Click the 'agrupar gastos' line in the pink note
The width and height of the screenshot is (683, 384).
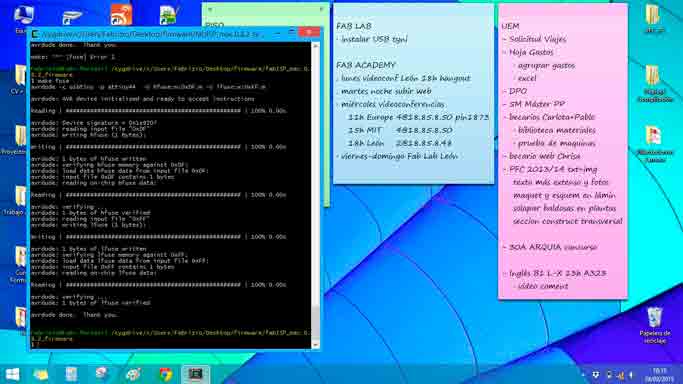pyautogui.click(x=546, y=65)
